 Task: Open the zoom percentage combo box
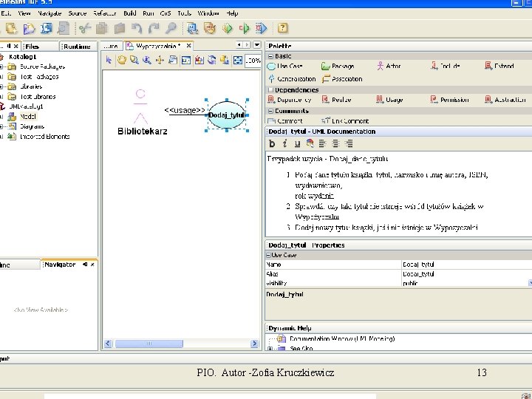coord(253,61)
